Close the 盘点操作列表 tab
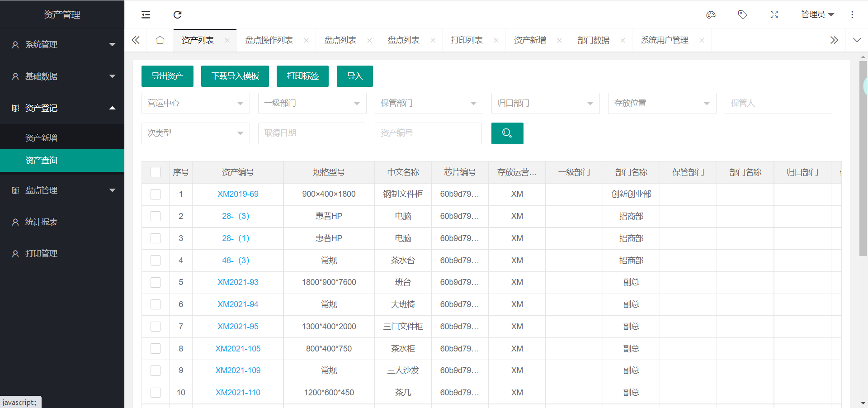The width and height of the screenshot is (868, 408). [306, 40]
